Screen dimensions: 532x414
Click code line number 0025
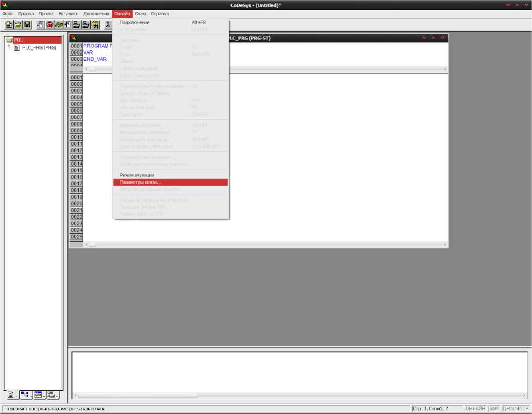(76, 237)
